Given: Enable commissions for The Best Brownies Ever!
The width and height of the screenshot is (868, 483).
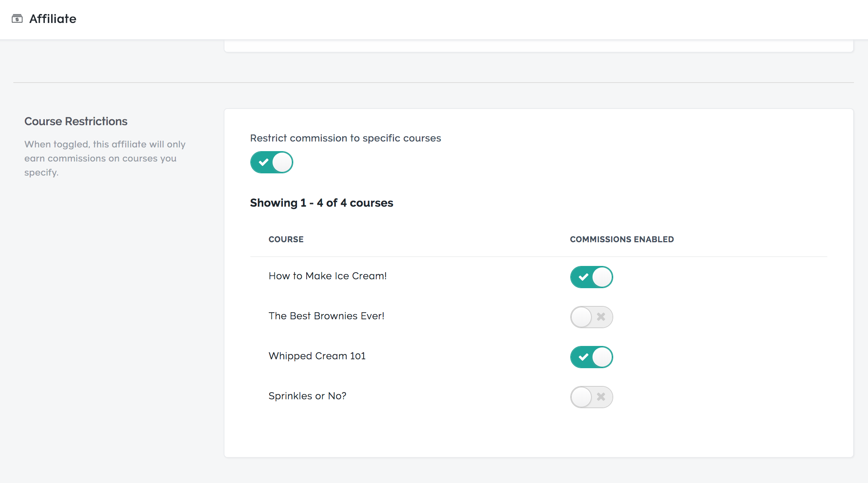Looking at the screenshot, I should click(x=591, y=317).
